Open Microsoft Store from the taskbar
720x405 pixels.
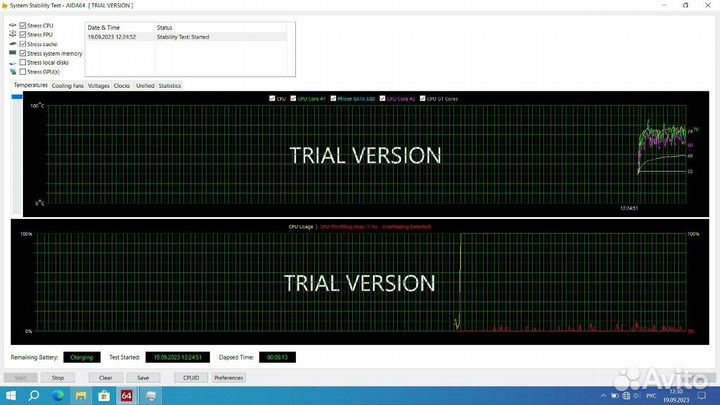pos(103,396)
